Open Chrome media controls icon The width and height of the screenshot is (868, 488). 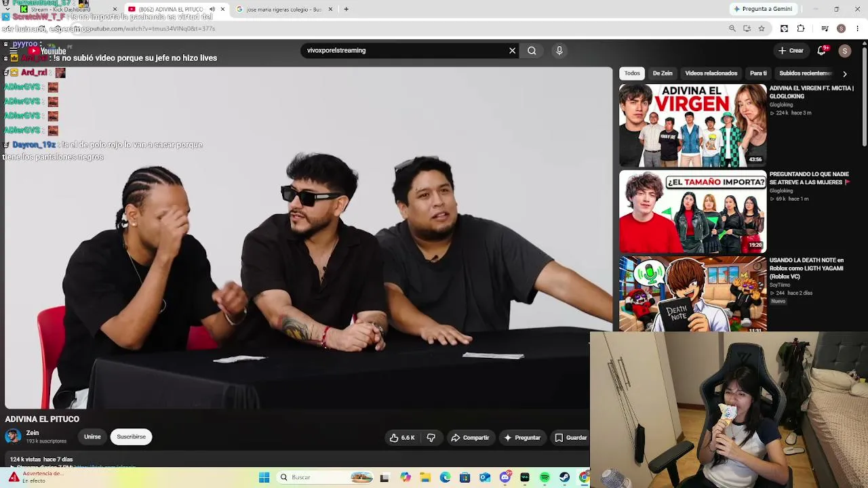pos(825,28)
